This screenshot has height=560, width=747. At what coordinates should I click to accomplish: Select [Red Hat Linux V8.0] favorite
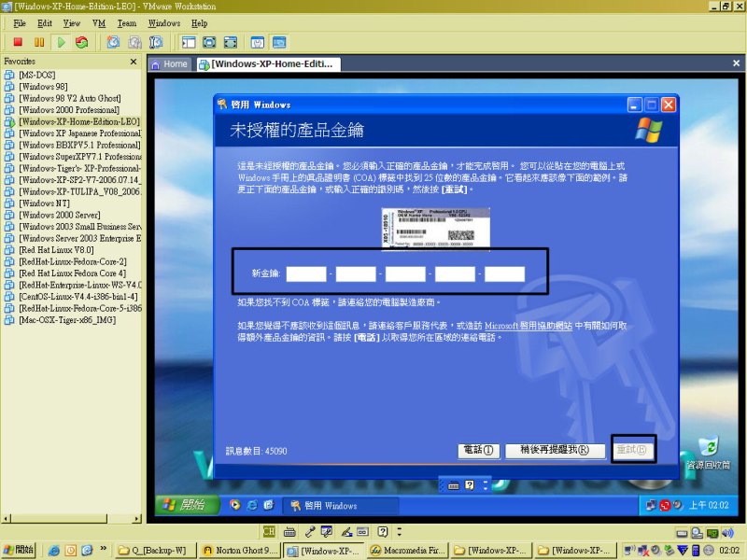[x=56, y=250]
